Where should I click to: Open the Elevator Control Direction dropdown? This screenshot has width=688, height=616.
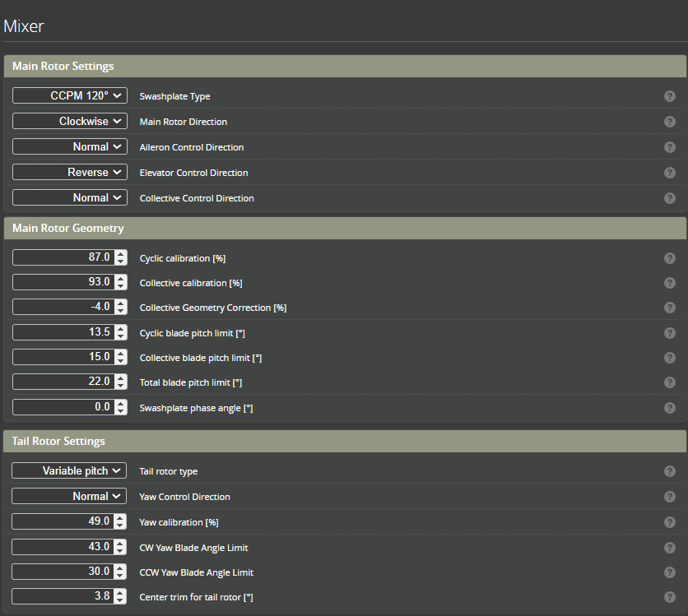click(x=70, y=172)
